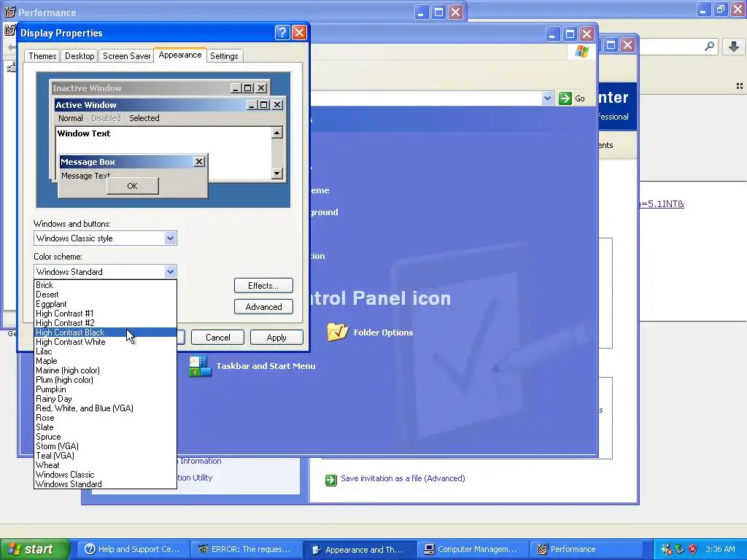This screenshot has width=747, height=560.
Task: Select the Rainy Day color scheme
Action: tap(105, 399)
